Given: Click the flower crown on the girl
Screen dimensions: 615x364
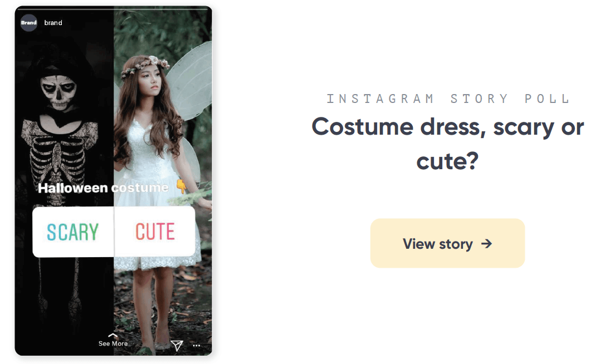Looking at the screenshot, I should (x=145, y=66).
